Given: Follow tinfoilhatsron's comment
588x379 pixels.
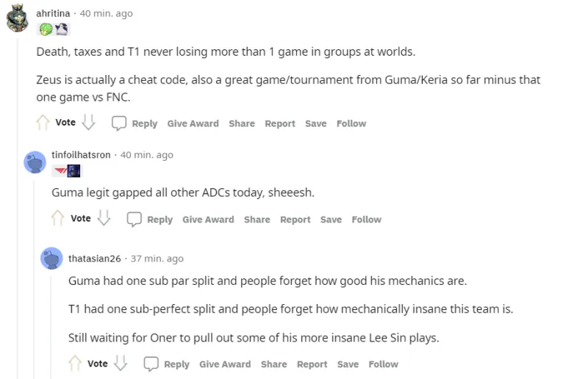Looking at the screenshot, I should point(366,219).
